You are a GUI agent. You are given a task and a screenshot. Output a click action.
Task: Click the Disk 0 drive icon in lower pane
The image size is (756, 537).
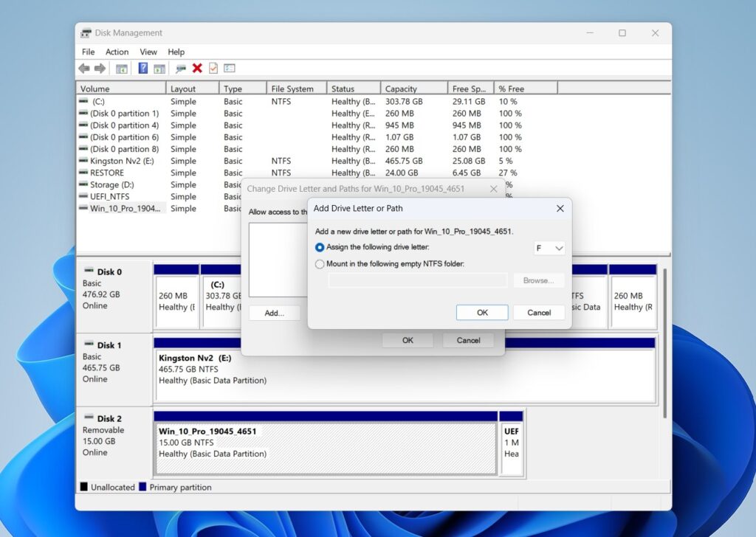pyautogui.click(x=89, y=271)
